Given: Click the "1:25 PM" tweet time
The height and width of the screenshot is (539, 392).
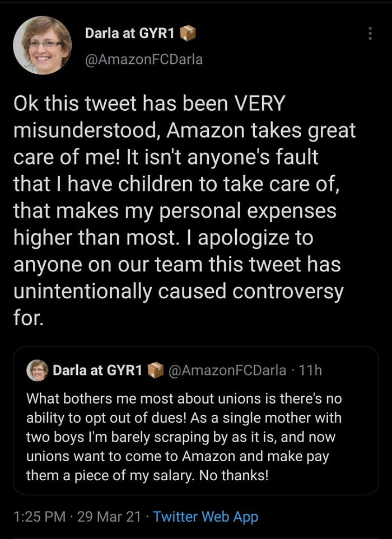Looking at the screenshot, I should [x=38, y=517].
